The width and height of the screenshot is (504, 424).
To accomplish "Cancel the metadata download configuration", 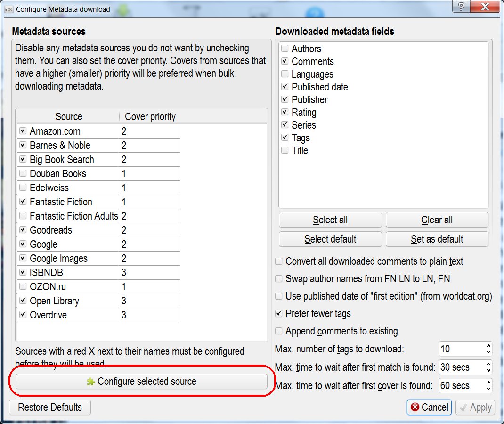I will (x=429, y=408).
